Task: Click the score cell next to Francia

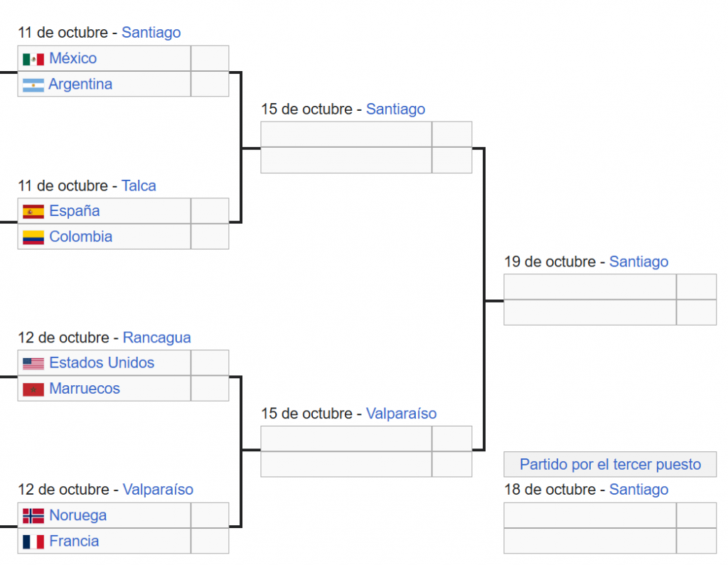Action: click(210, 542)
